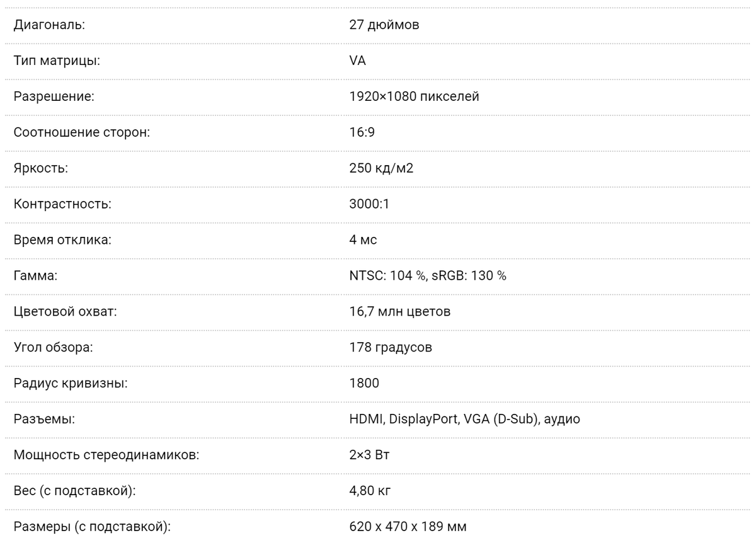
Task: Select the "VA" matrix type value
Action: click(x=356, y=62)
